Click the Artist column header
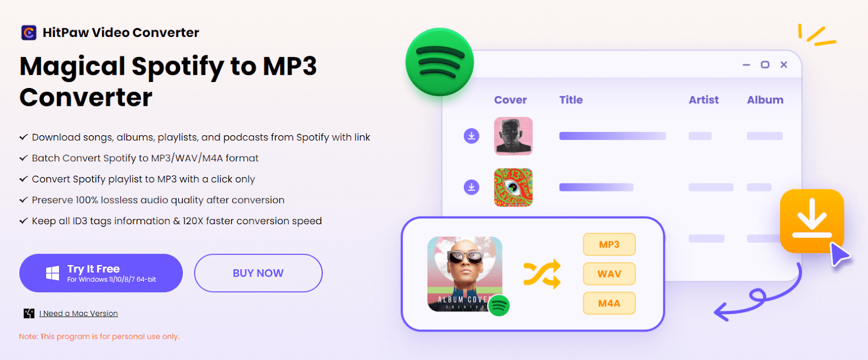868x360 pixels. tap(704, 100)
